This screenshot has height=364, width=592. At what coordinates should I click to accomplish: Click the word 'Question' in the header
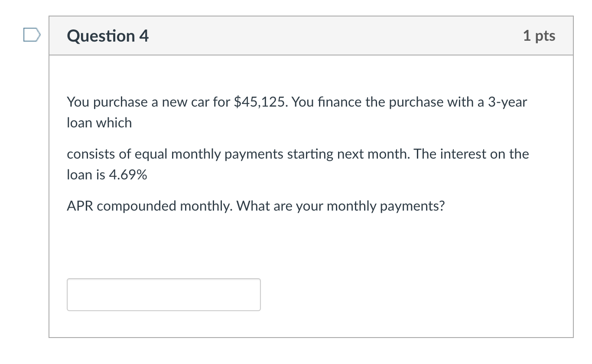tap(101, 36)
